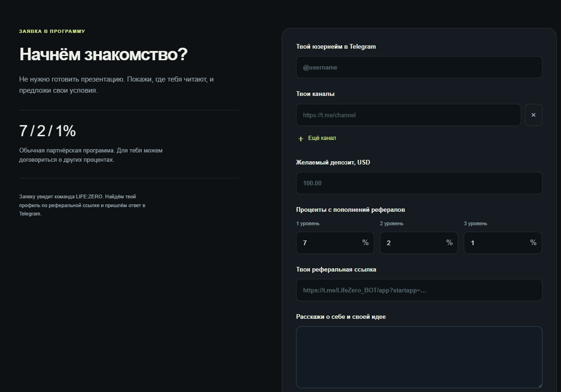
Task: Add another channel via "Ещё канал" text
Action: 322,138
